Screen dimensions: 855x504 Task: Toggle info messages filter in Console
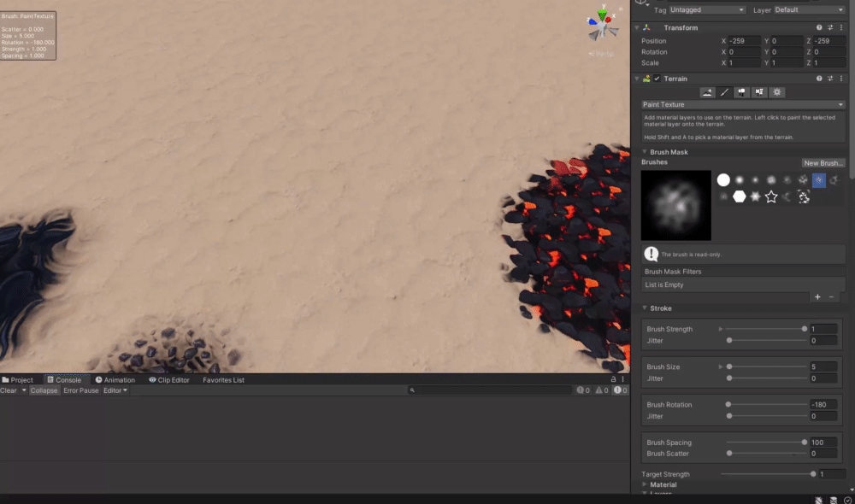point(583,390)
